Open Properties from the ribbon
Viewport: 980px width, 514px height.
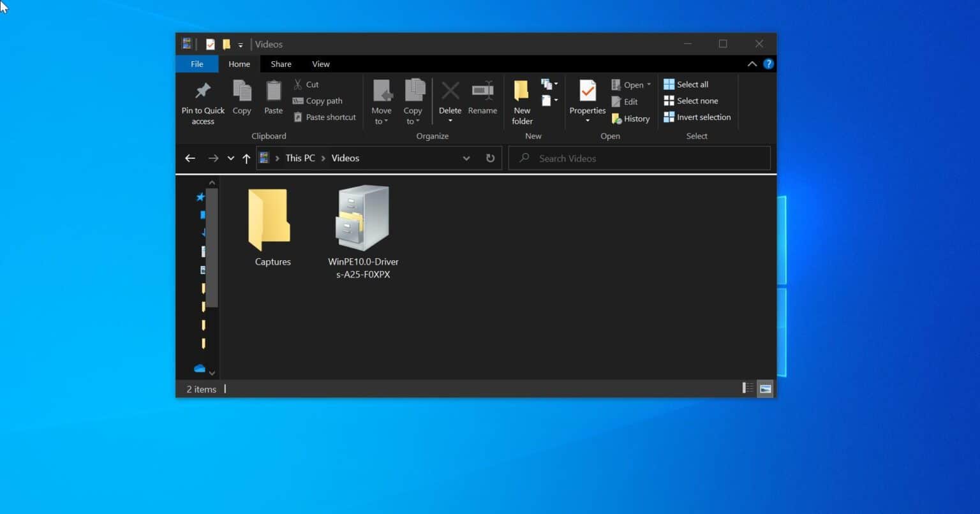587,99
